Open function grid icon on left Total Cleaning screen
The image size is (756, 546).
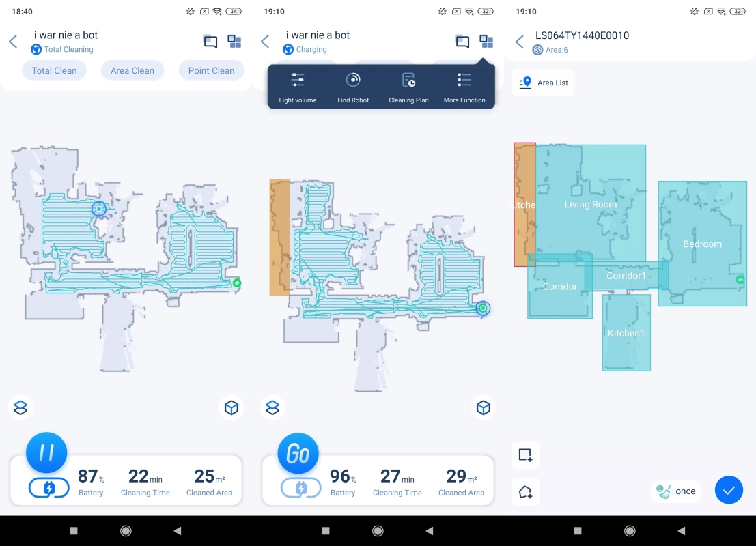[234, 42]
